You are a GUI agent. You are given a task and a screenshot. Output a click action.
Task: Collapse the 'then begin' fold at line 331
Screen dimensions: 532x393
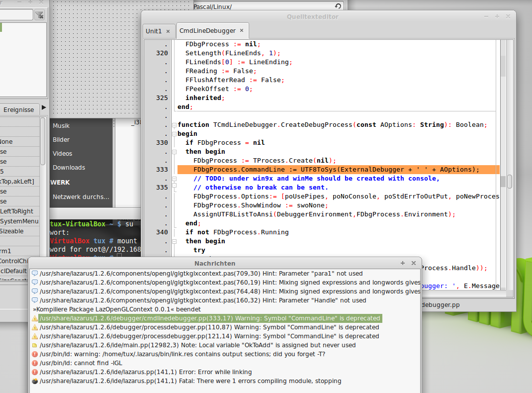pyautogui.click(x=174, y=152)
